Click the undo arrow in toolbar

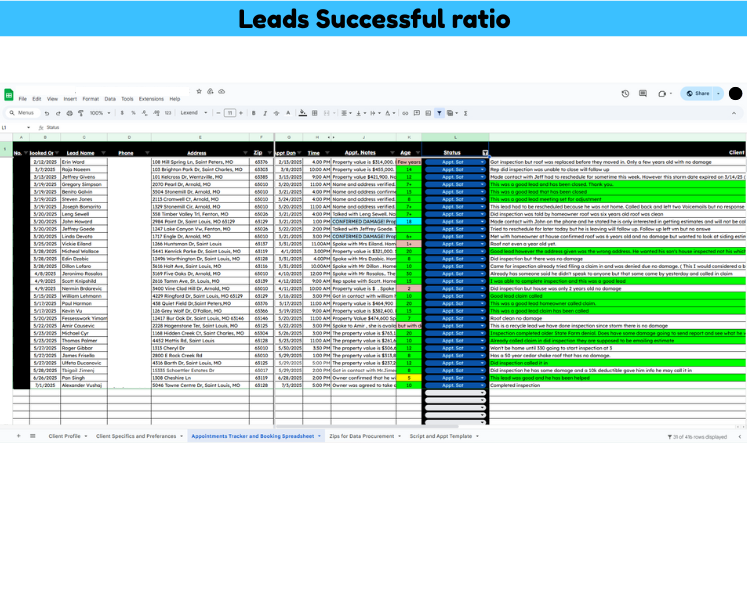tap(46, 113)
